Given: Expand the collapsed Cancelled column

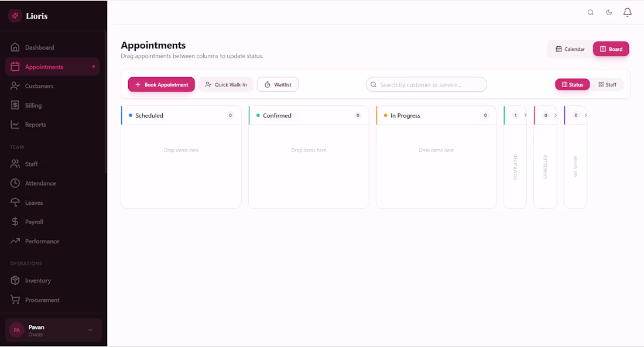Looking at the screenshot, I should [555, 115].
